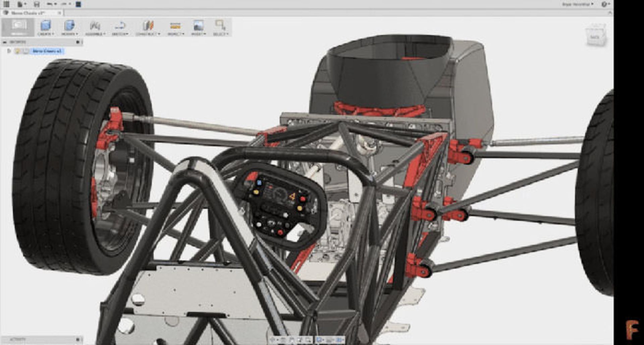644x345 pixels.
Task: Expand the root component tree arrow
Action: 9,51
